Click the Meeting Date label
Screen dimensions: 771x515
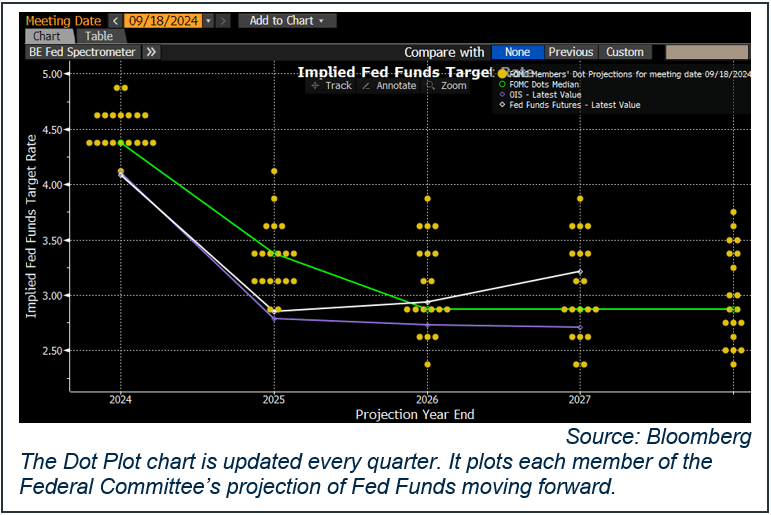tap(63, 21)
